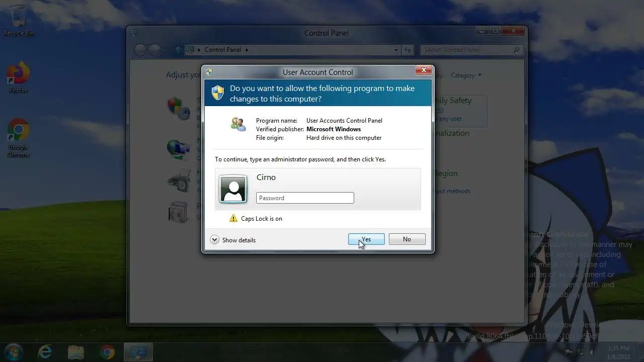The width and height of the screenshot is (644, 362).
Task: Select the Google Chrome desktop shortcut
Action: [18, 138]
